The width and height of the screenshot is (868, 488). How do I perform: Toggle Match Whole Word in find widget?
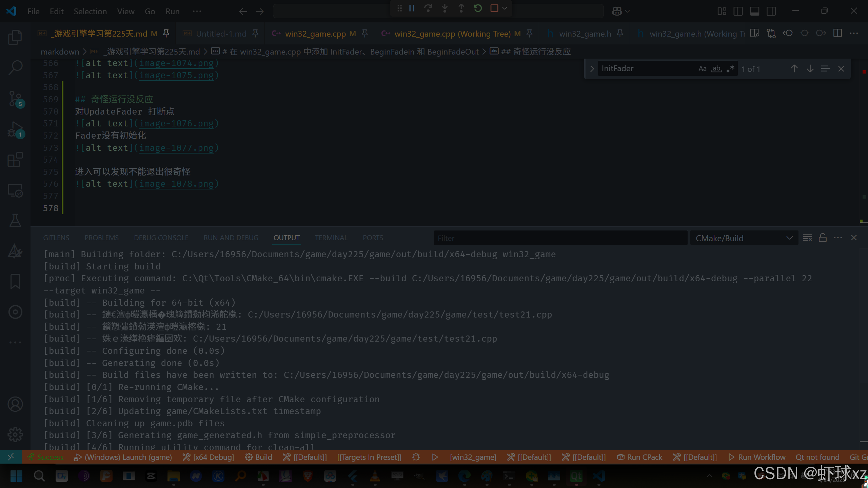click(716, 69)
